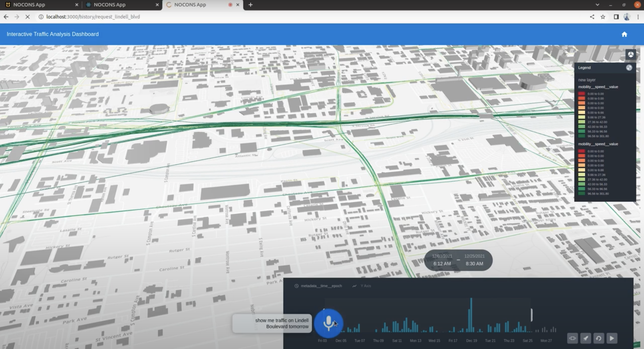Click the share icon in the address bar
Viewport: 644px width, 349px height.
pyautogui.click(x=592, y=17)
